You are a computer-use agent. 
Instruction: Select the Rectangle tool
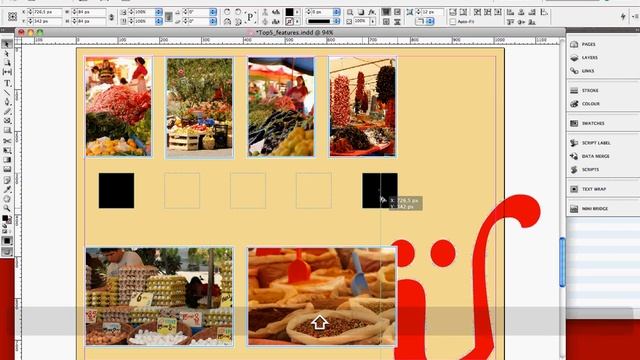(x=7, y=130)
